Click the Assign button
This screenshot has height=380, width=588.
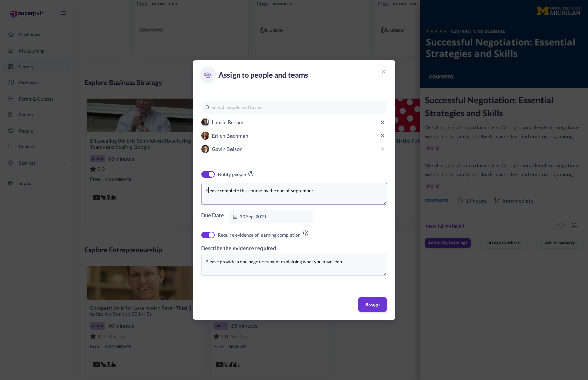(372, 304)
